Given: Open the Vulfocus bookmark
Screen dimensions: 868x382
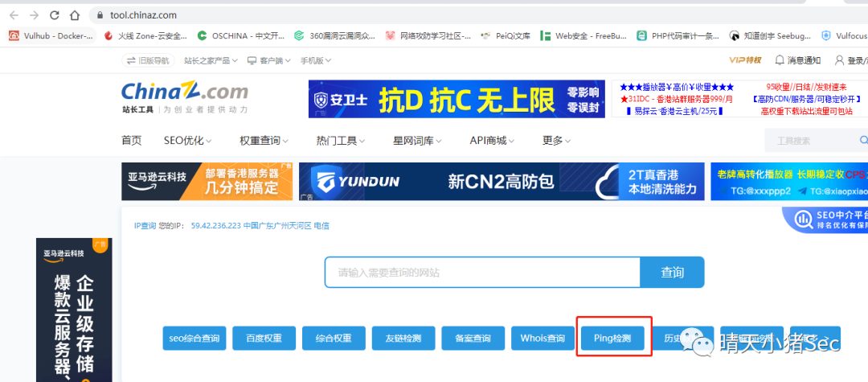Looking at the screenshot, I should point(844,36).
